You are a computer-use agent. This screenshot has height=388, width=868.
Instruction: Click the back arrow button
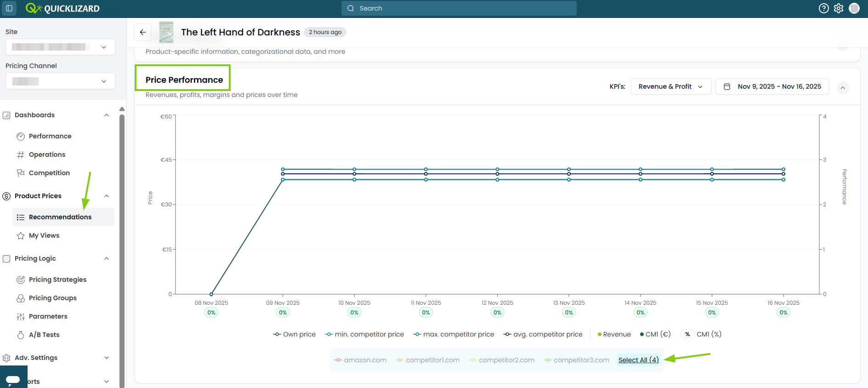pos(143,32)
